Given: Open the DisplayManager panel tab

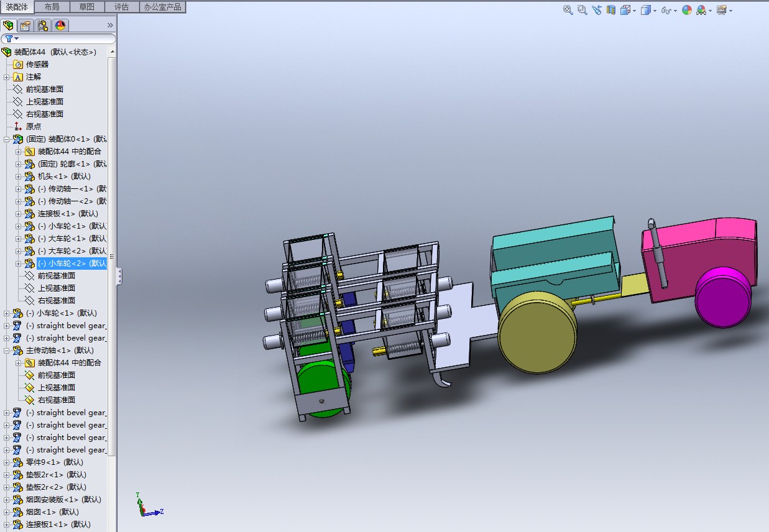Looking at the screenshot, I should [60, 25].
